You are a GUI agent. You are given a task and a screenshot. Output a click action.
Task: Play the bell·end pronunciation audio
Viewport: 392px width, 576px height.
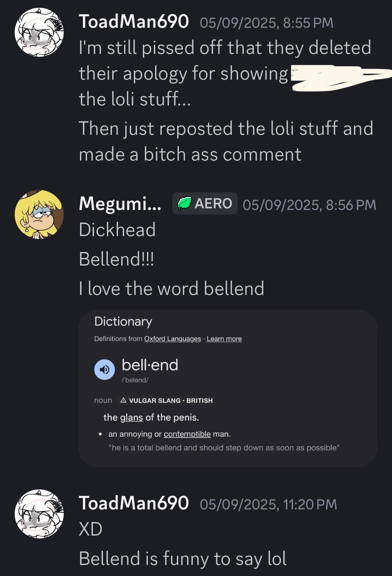(105, 370)
